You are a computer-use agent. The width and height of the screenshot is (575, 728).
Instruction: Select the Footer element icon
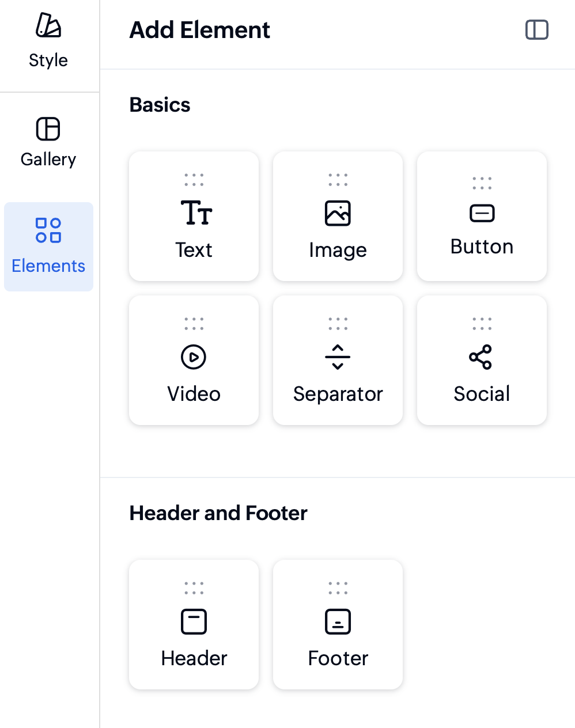(338, 621)
